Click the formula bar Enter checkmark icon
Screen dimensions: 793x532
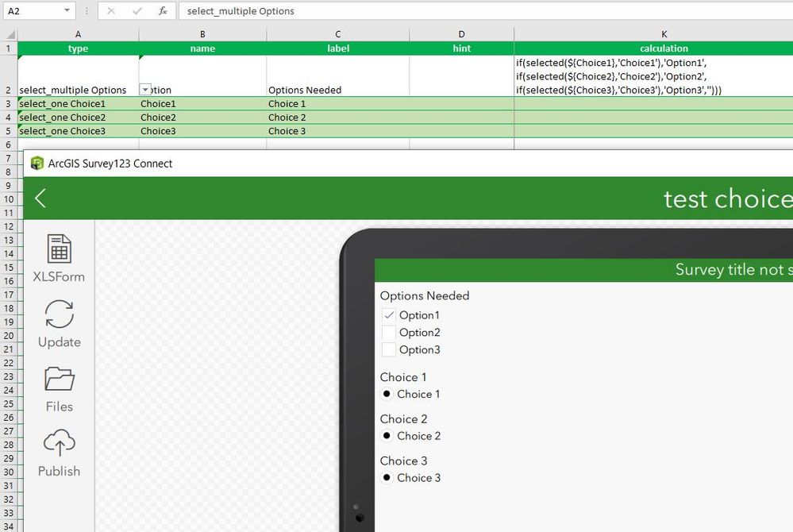pyautogui.click(x=137, y=10)
